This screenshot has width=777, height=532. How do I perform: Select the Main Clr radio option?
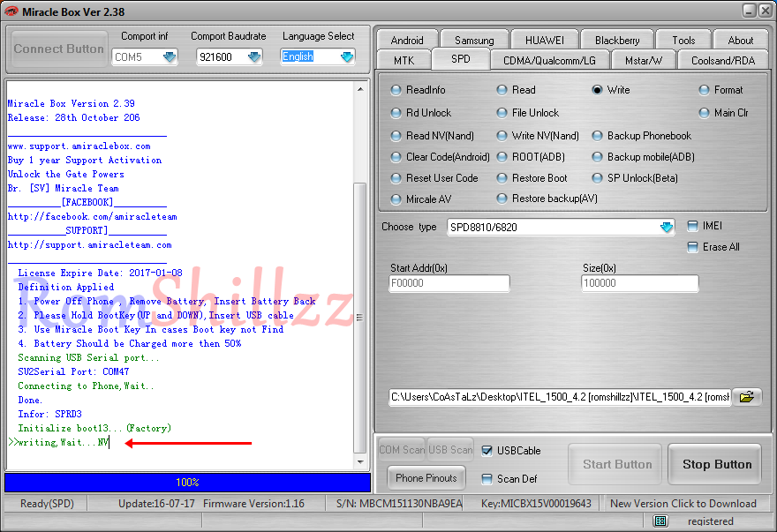tap(723, 112)
